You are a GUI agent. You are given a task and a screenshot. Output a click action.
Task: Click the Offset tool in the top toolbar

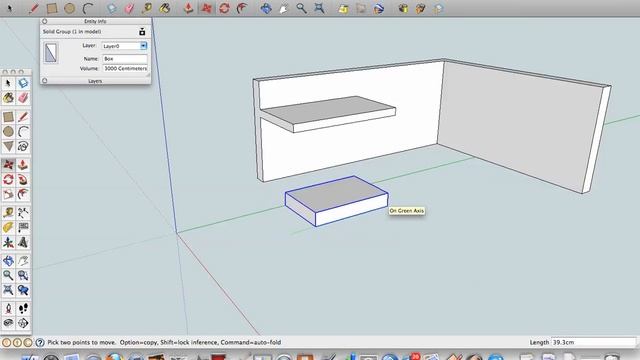click(x=242, y=8)
